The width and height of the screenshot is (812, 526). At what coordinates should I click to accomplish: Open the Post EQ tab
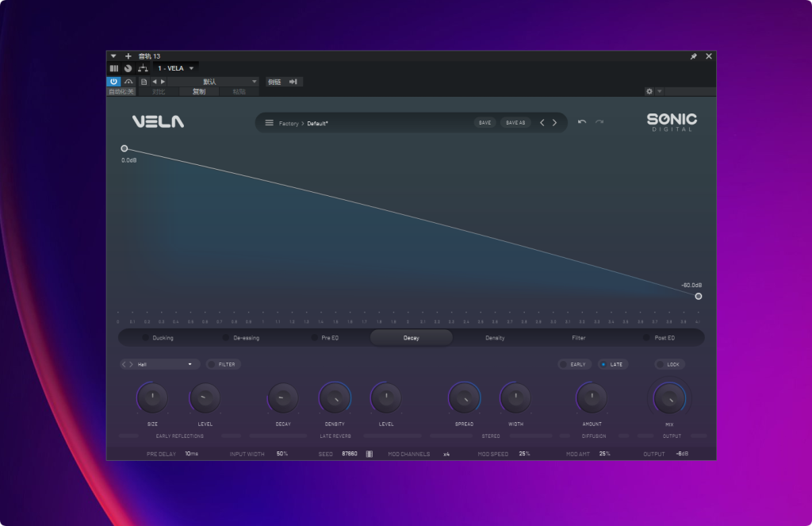pos(665,338)
